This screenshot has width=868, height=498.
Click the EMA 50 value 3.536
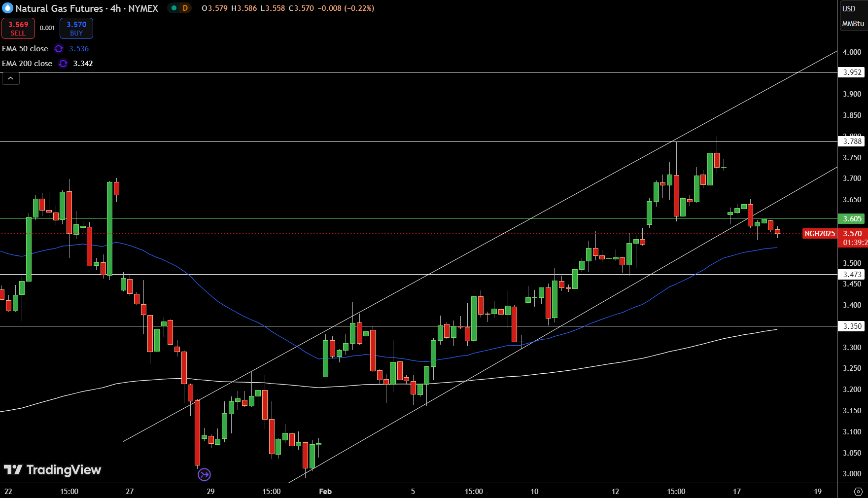pyautogui.click(x=79, y=49)
